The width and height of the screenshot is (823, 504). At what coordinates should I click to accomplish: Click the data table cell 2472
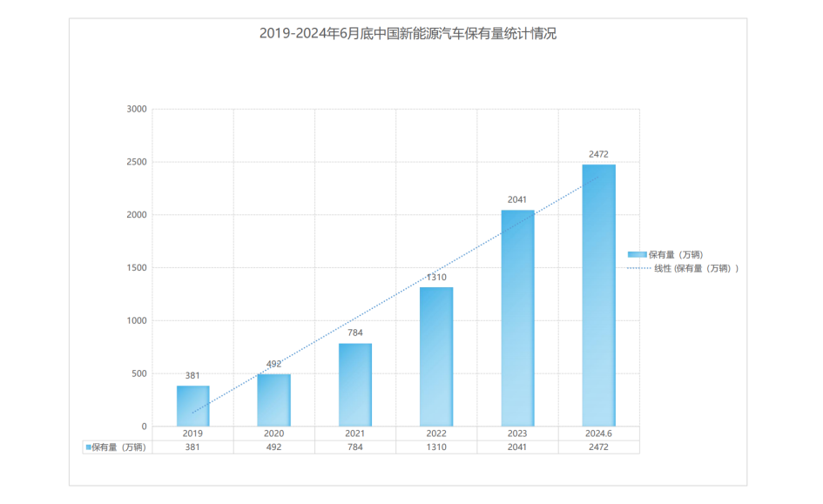pos(598,447)
